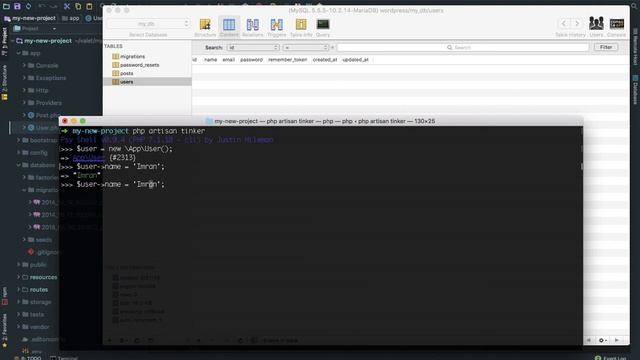Open the Terminal tab in IDE status bar
This screenshot has width=640, height=360.
(x=64, y=358)
